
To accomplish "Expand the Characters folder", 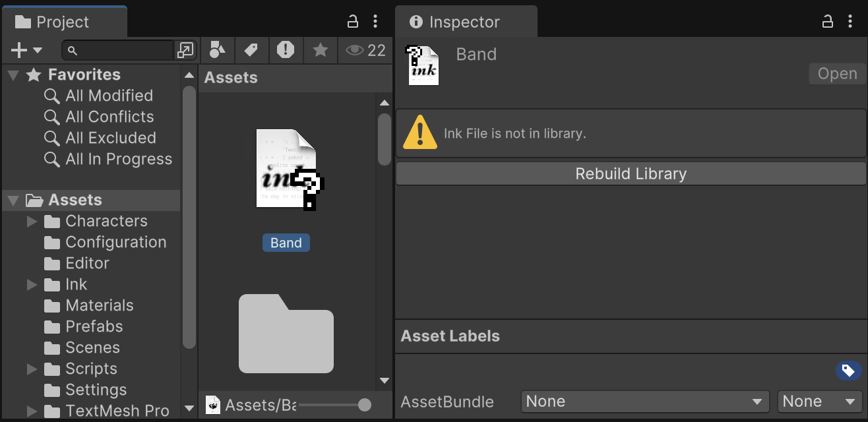I will [x=32, y=222].
